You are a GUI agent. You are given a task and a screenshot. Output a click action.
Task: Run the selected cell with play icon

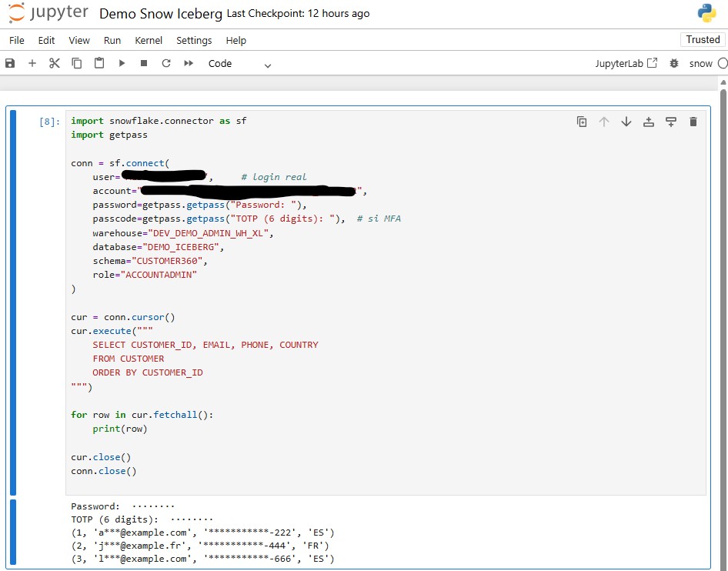pyautogui.click(x=122, y=63)
